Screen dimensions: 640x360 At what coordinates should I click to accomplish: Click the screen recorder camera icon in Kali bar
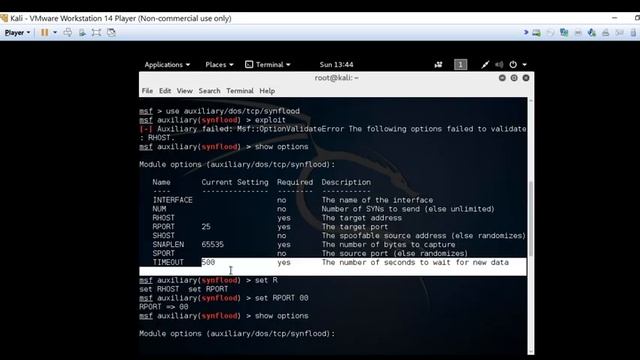click(438, 64)
